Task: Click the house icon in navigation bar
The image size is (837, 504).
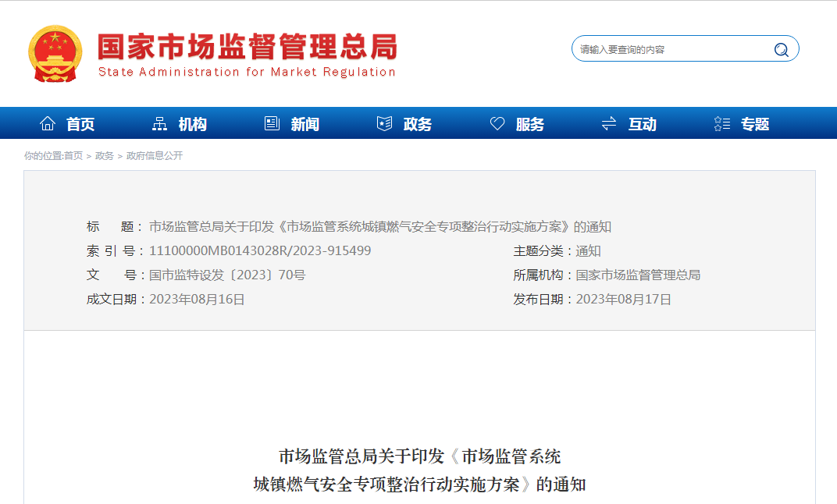Action: pos(48,124)
